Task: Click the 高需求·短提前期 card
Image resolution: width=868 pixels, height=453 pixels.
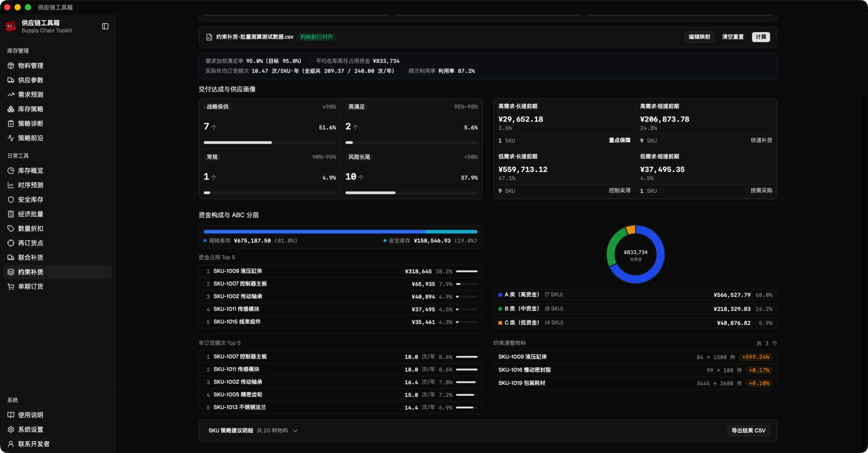Action: pyautogui.click(x=706, y=124)
